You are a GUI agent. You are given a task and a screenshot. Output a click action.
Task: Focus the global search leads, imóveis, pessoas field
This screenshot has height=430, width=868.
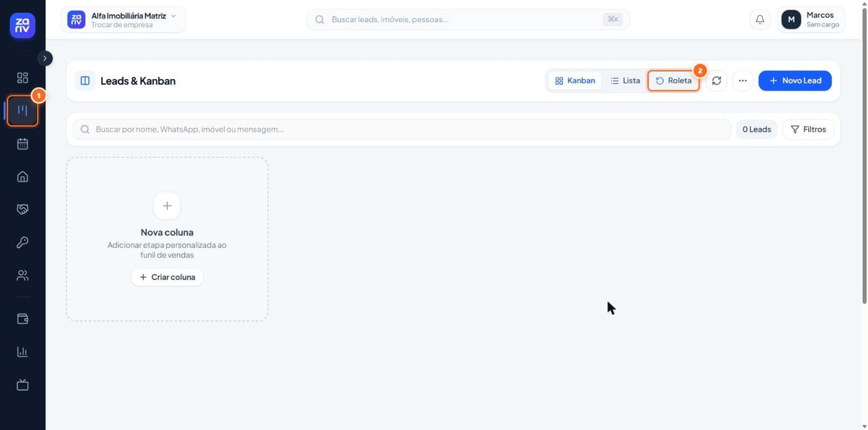click(468, 19)
